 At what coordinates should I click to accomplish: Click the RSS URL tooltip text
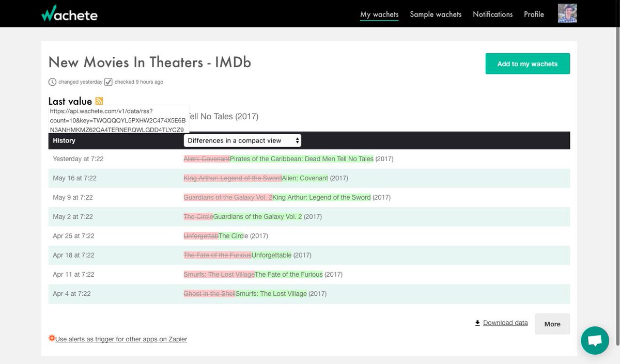tap(119, 120)
